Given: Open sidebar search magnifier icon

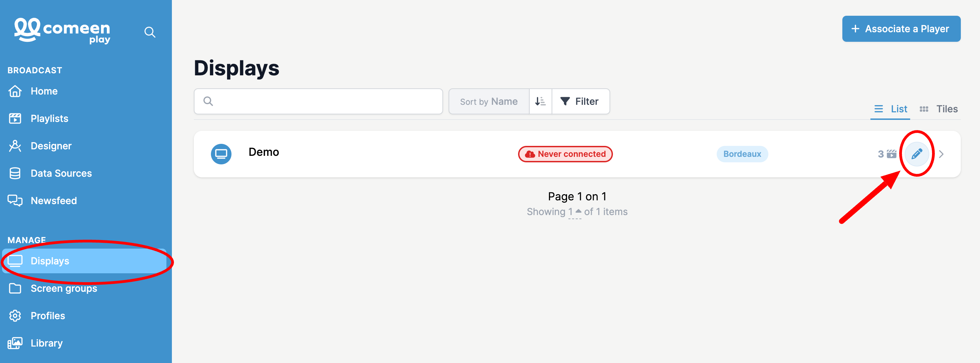Looking at the screenshot, I should click(x=150, y=32).
